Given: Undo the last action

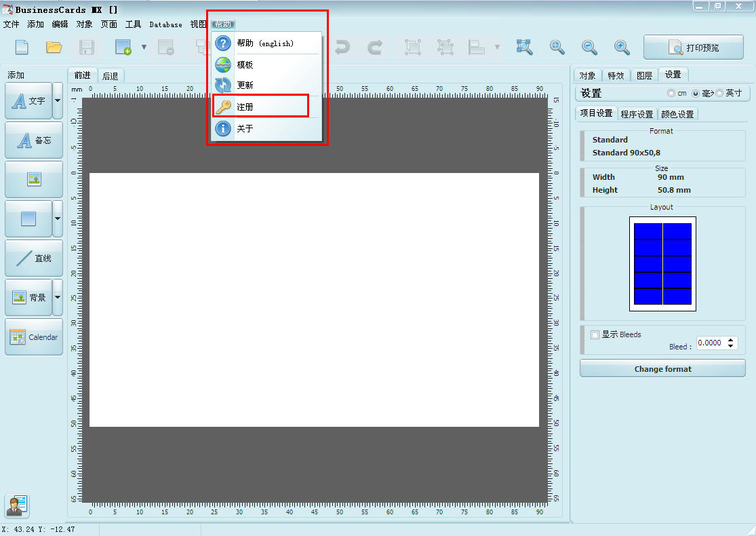Looking at the screenshot, I should tap(342, 47).
